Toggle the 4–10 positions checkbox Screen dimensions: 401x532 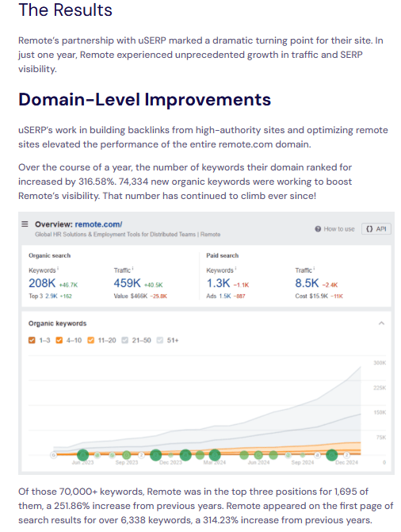click(59, 340)
